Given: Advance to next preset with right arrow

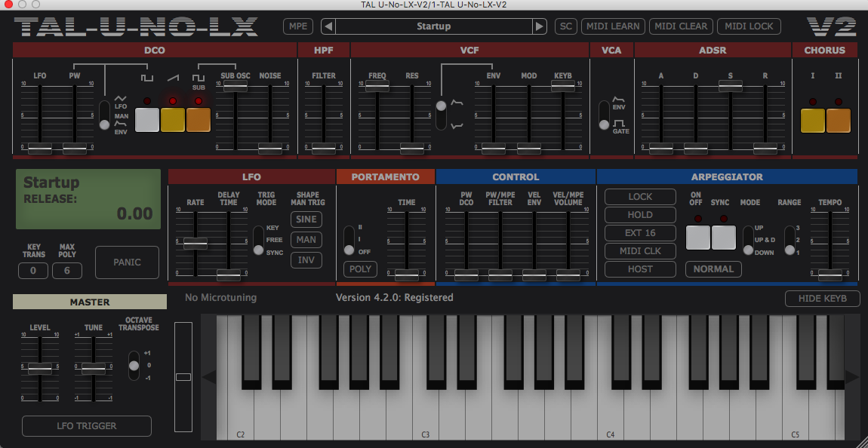Looking at the screenshot, I should coord(538,26).
